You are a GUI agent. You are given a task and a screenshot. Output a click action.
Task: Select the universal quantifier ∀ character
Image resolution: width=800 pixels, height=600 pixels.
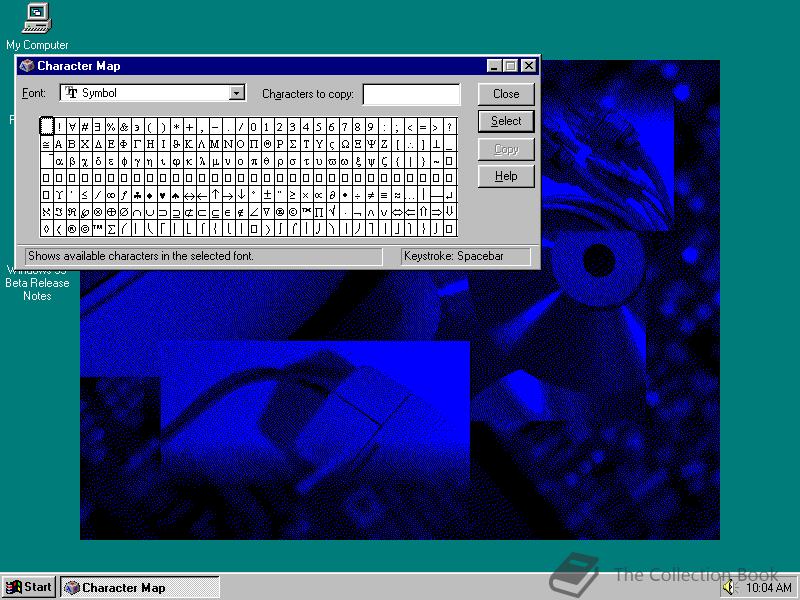tap(72, 127)
